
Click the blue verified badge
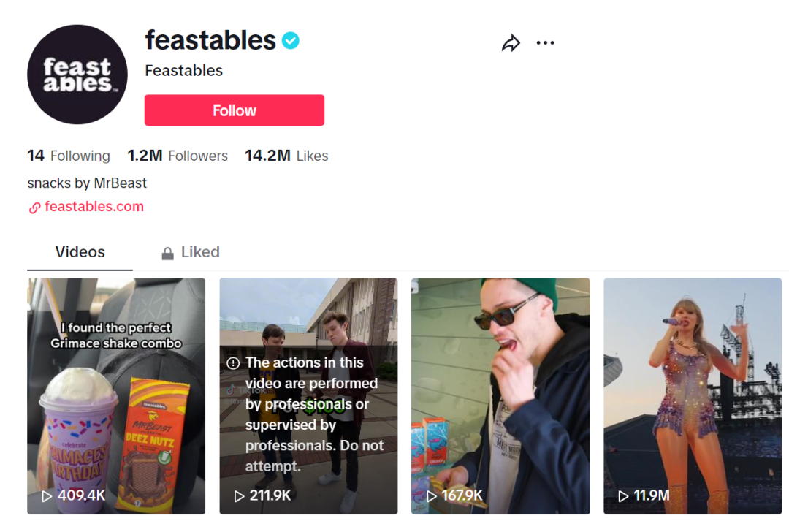(x=291, y=41)
